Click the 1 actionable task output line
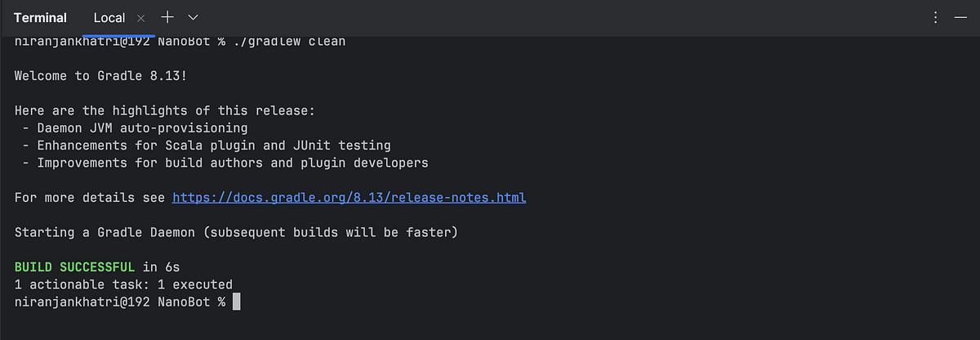Screen dimensions: 980x340 tap(123, 284)
